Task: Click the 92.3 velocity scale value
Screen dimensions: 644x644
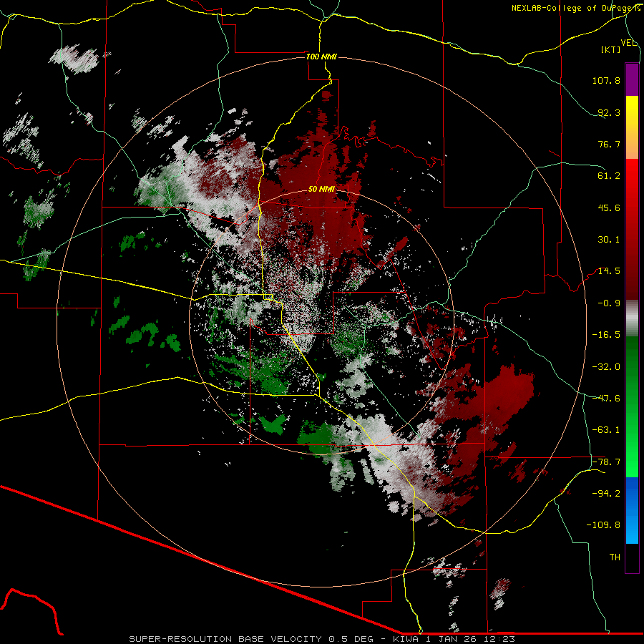Action: tap(609, 112)
